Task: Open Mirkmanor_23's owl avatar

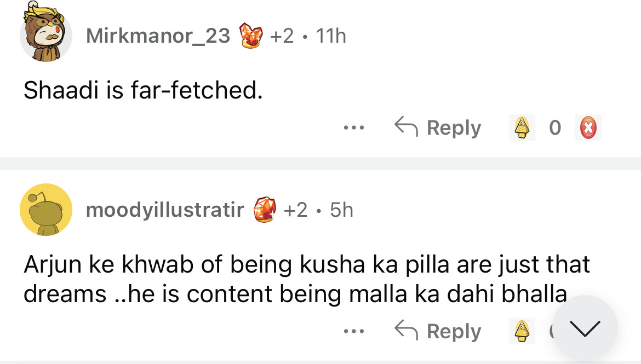Action: 46,35
